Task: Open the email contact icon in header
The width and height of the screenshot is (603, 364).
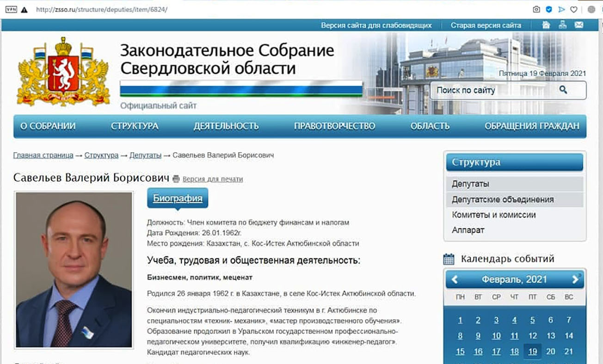Action: [x=580, y=25]
